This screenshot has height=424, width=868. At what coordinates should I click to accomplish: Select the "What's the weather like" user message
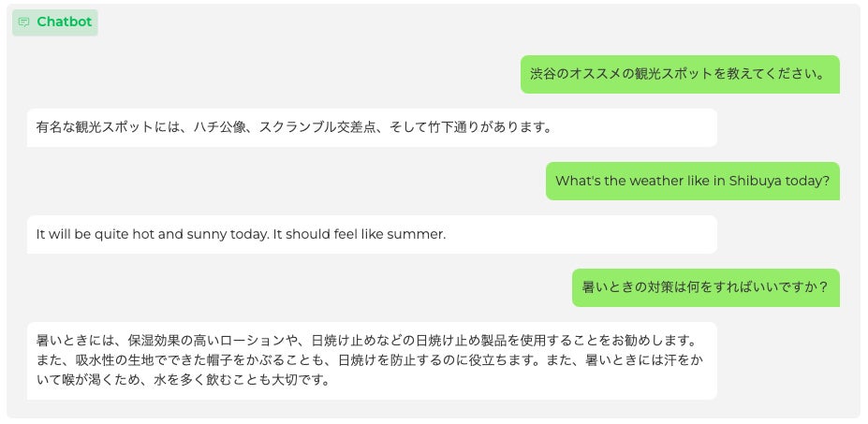[692, 181]
